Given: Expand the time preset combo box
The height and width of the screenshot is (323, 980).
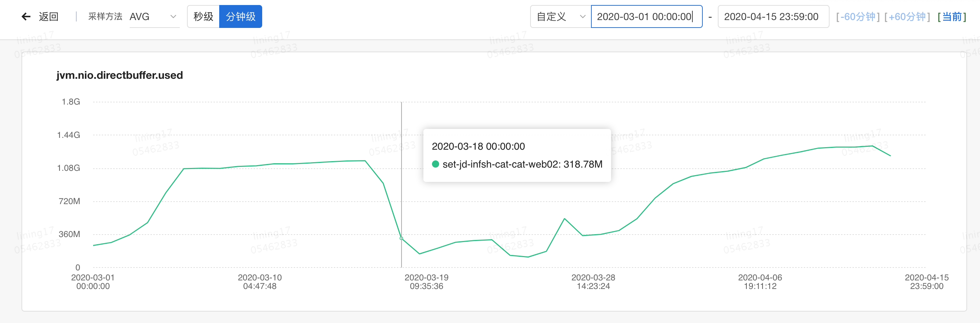Looking at the screenshot, I should pyautogui.click(x=559, y=16).
